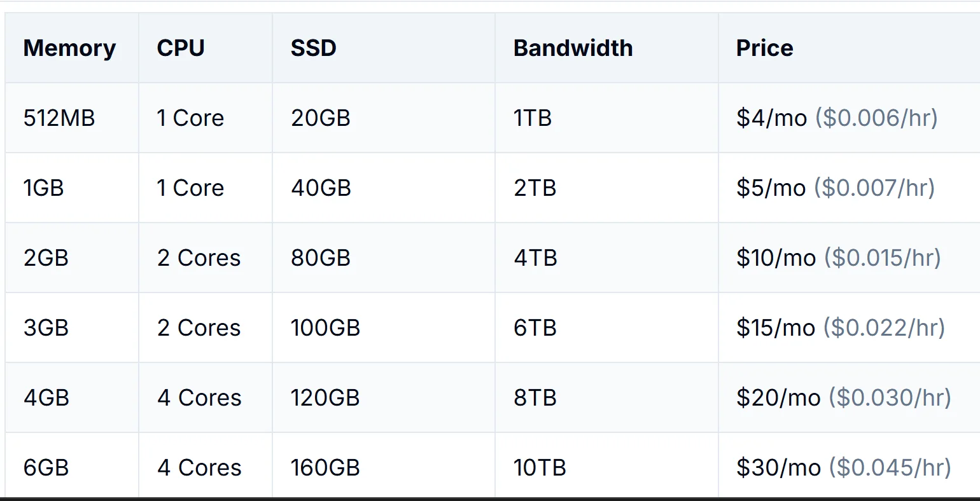Click the $20/mo price text

[778, 398]
